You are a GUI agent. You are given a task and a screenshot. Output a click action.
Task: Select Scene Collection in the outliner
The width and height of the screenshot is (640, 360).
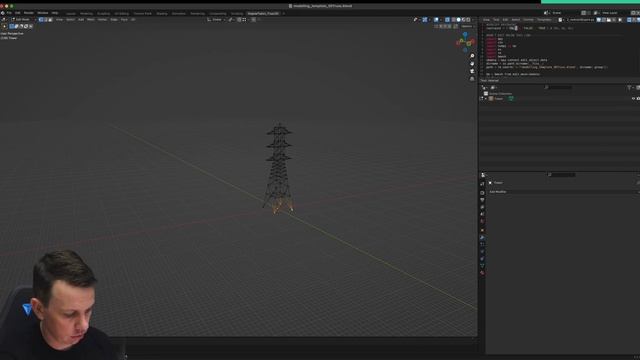(x=500, y=93)
